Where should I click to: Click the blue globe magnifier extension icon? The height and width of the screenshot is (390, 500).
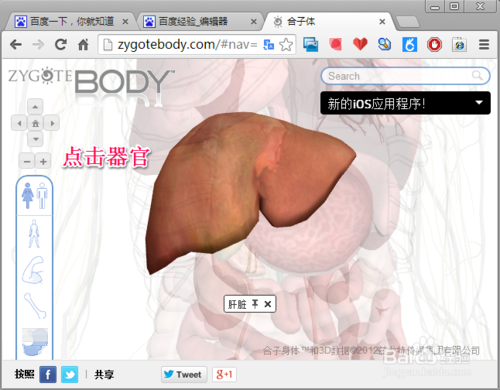[x=385, y=44]
